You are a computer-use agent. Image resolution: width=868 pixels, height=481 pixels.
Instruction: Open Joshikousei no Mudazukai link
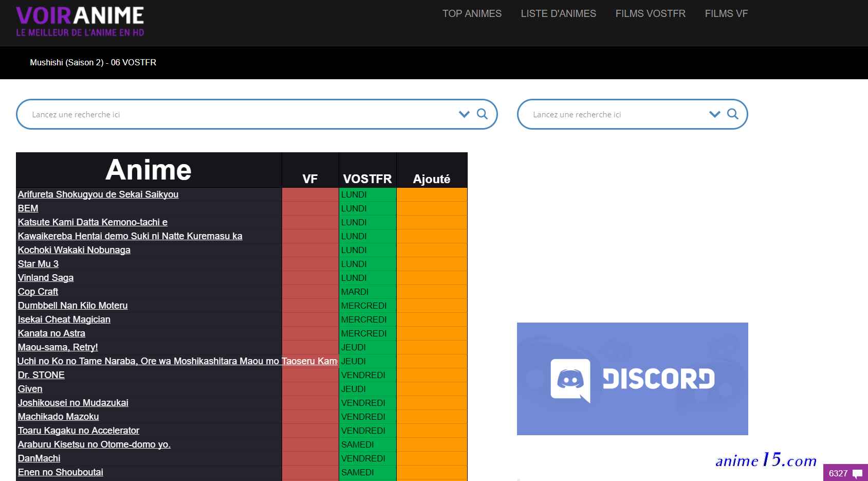(x=73, y=403)
